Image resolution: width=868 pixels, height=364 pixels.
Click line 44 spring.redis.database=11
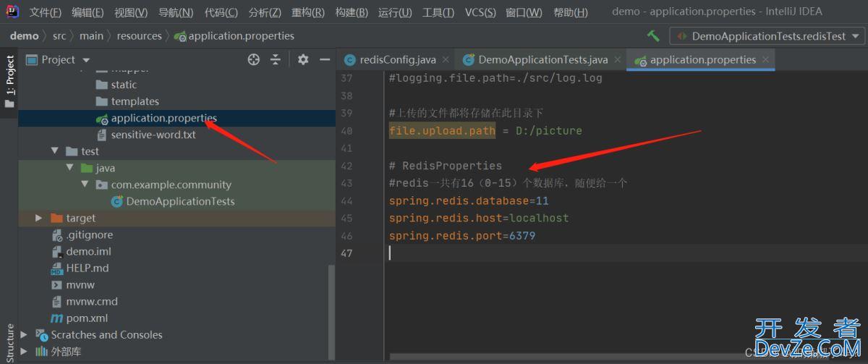[469, 200]
